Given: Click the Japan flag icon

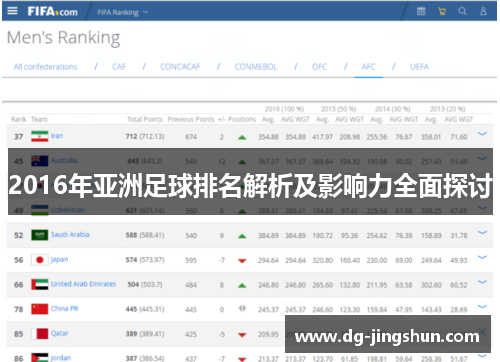Looking at the screenshot, I should [x=40, y=260].
